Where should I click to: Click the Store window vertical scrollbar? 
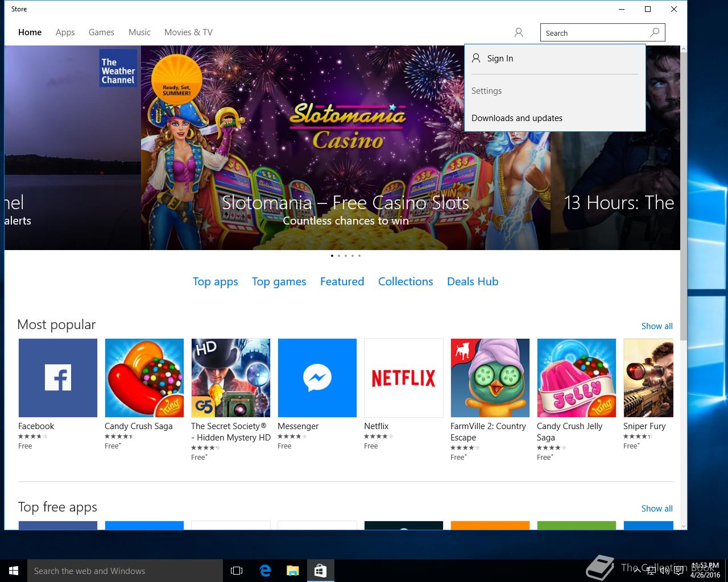tap(684, 196)
